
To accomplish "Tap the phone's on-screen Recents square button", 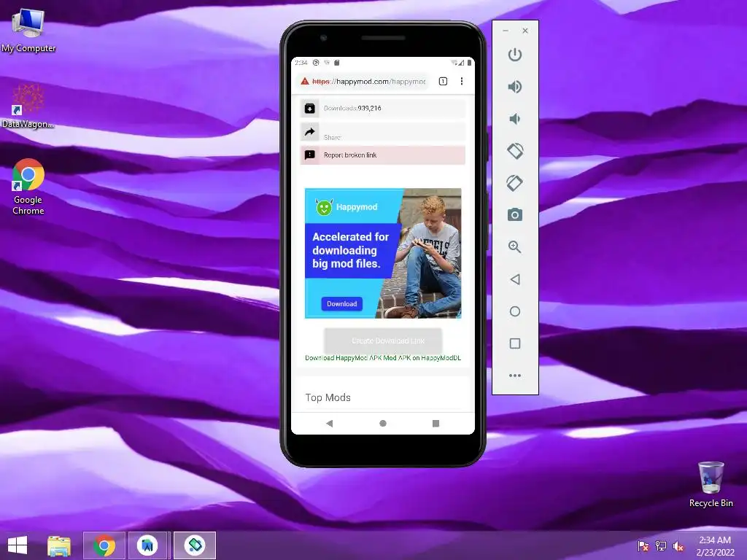I will [436, 424].
